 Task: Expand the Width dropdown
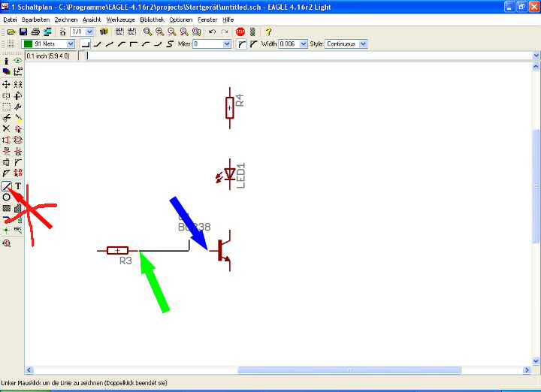click(x=304, y=44)
